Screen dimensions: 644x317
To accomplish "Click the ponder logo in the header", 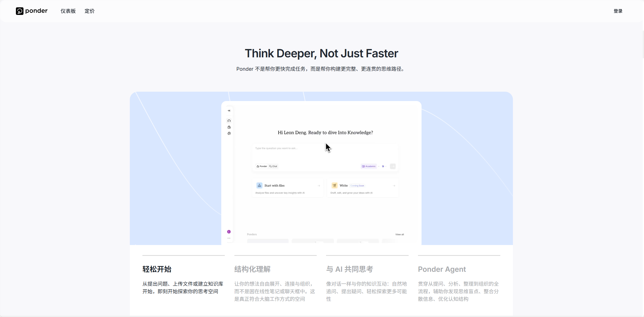I will pyautogui.click(x=32, y=11).
